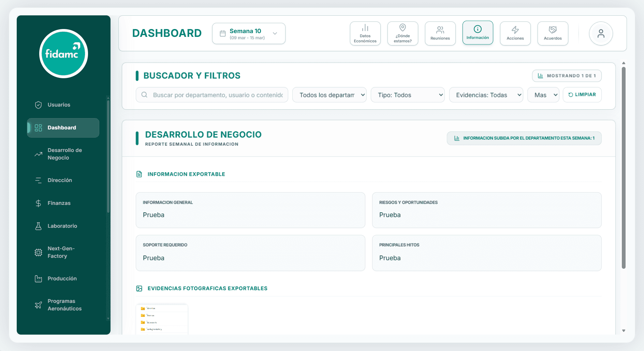This screenshot has height=351, width=644.
Task: Expand the Semana 10 week selector
Action: pos(249,33)
